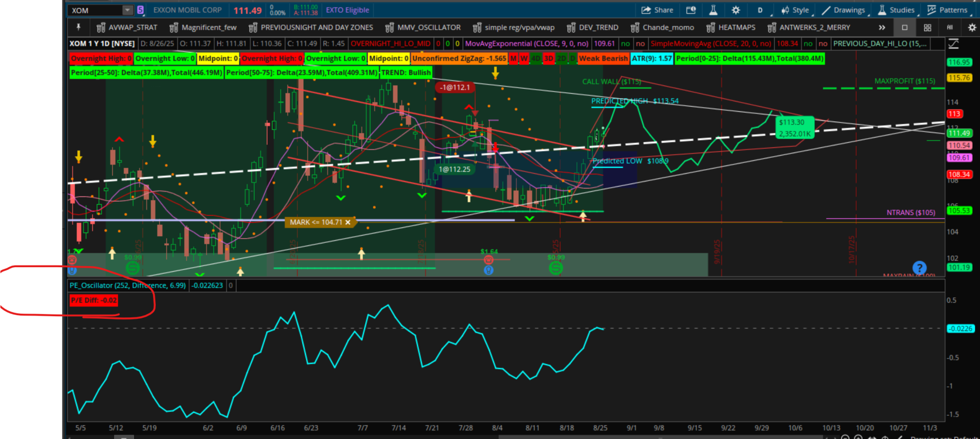The height and width of the screenshot is (439, 980).
Task: Open chart settings gear in top bar
Action: point(736,10)
